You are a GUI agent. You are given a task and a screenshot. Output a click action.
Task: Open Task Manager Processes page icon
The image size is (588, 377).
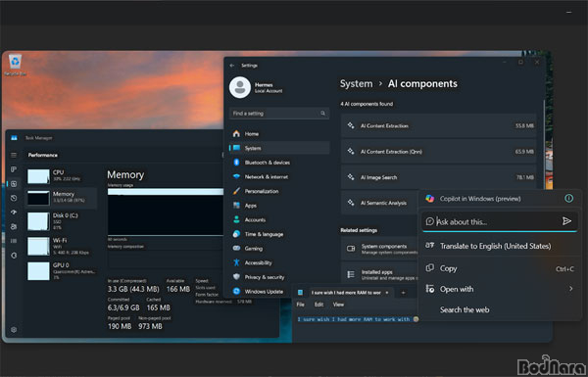[14, 169]
